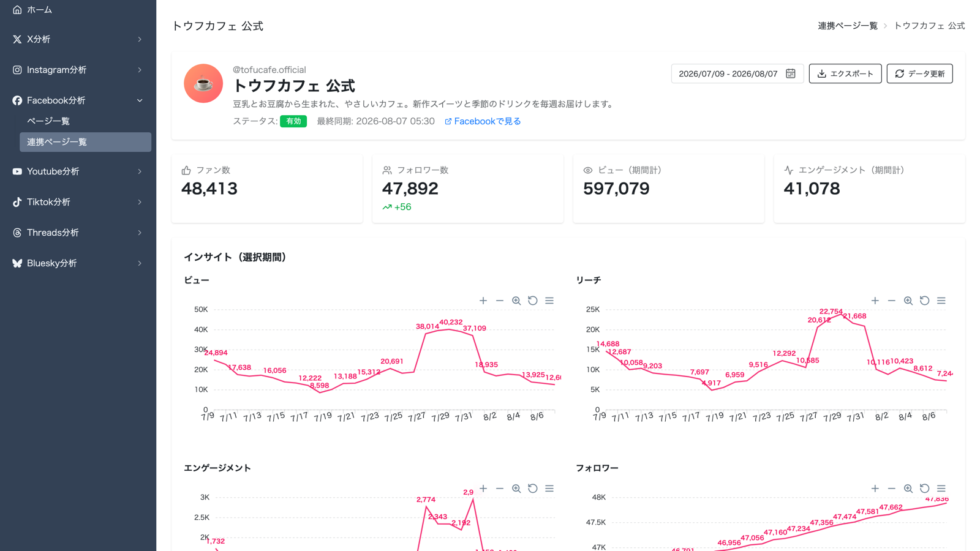Viewport: 980px width, 551px height.
Task: Click the Tiktok icon in sidebar
Action: click(17, 202)
